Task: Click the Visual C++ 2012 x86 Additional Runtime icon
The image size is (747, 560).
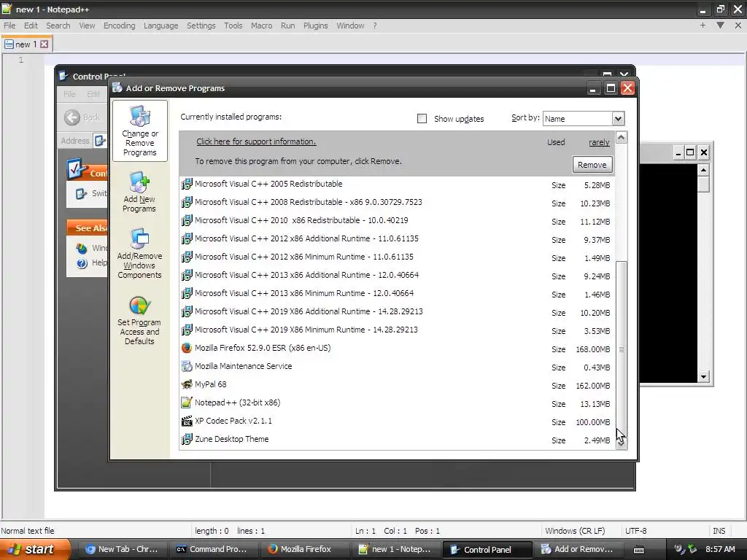Action: (x=187, y=238)
